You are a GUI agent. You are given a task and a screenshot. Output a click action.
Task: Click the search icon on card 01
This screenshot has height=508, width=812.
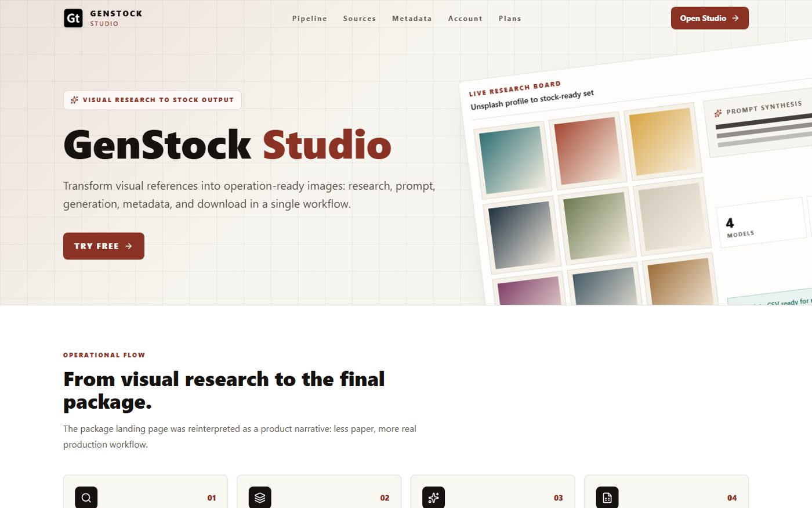coord(86,498)
